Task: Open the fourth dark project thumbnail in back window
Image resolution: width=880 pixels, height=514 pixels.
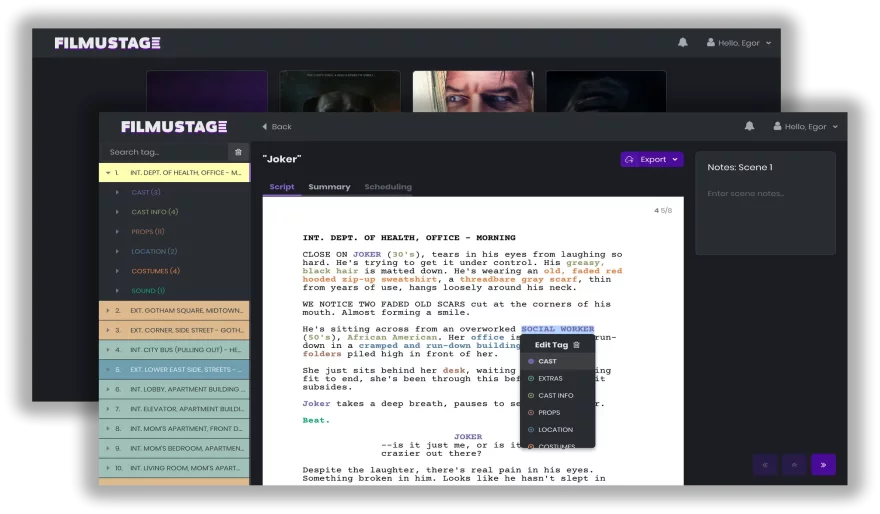Action: click(606, 91)
